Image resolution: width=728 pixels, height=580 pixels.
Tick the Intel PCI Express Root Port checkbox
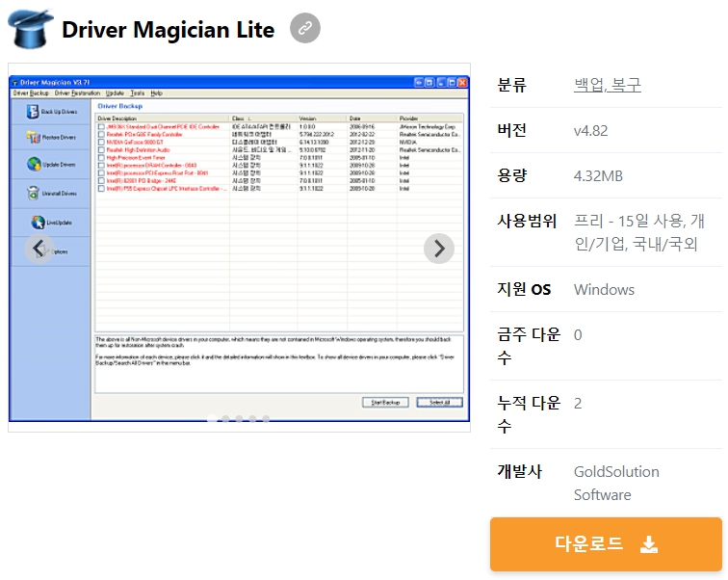(x=101, y=173)
